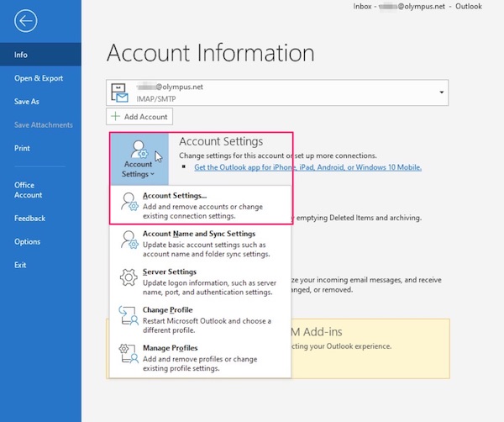Click the icon next to Account Settings... entry

tap(129, 202)
